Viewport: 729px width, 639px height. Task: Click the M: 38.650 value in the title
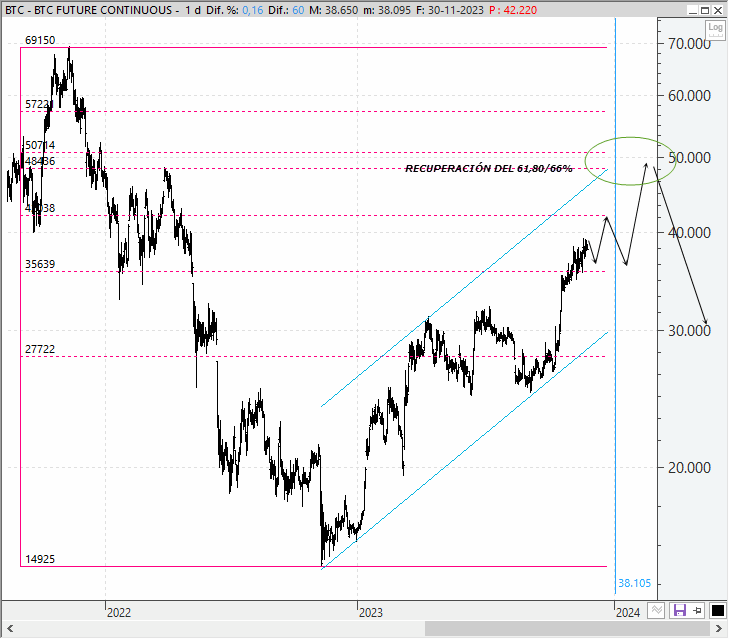333,10
